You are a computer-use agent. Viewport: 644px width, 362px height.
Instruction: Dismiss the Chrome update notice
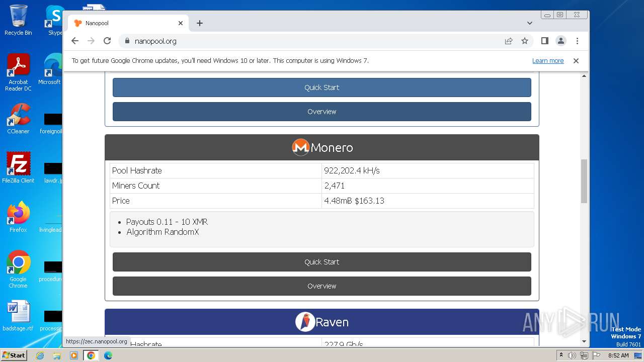pyautogui.click(x=576, y=61)
